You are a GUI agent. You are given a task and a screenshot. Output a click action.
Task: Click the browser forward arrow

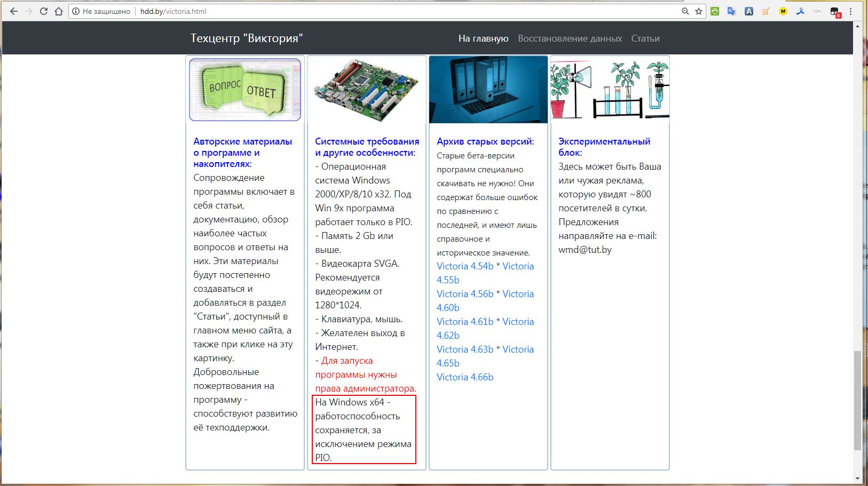point(29,11)
